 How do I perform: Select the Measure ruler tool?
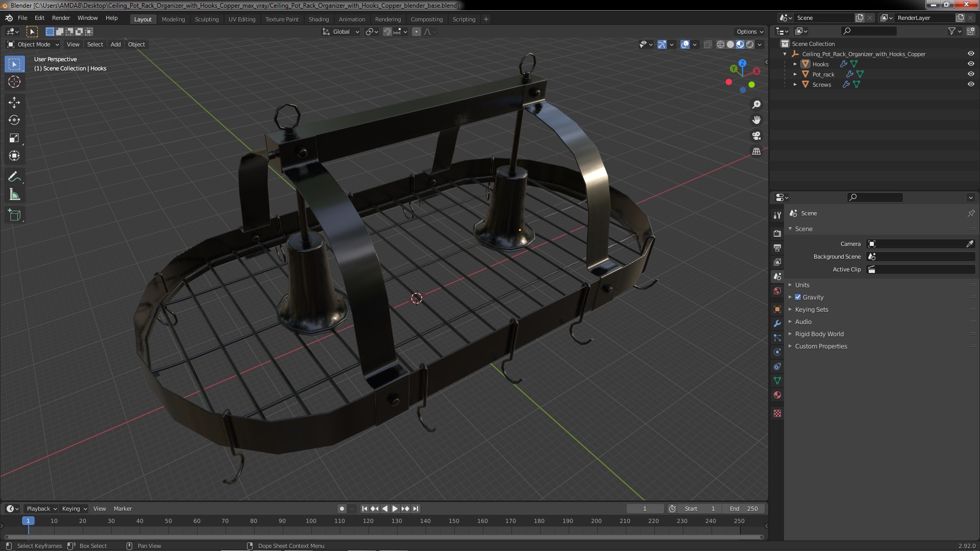[14, 195]
